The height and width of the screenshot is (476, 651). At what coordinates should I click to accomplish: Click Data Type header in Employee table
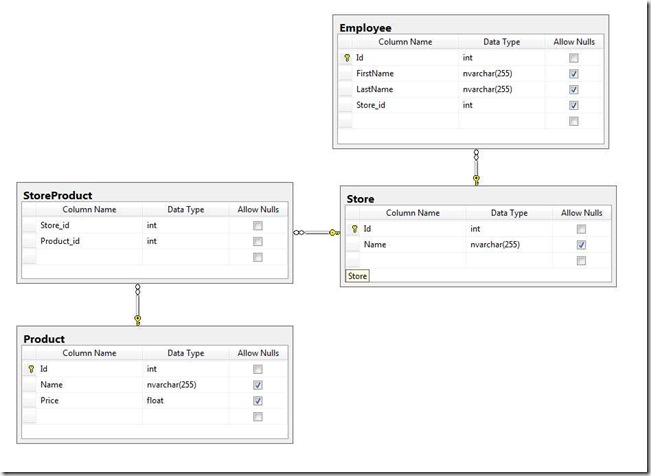click(x=502, y=42)
